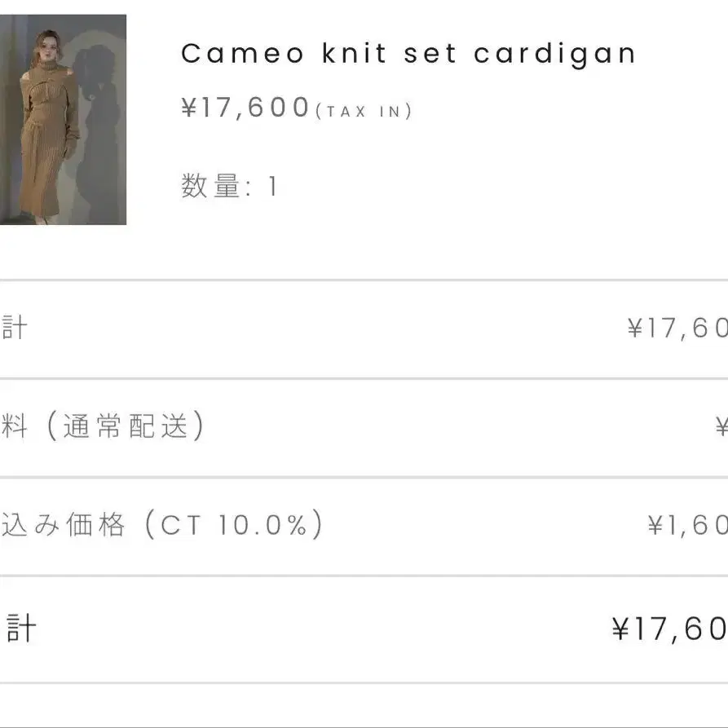Click the word Cameo in the title
Viewport: 728px width, 728px height.
pyautogui.click(x=242, y=53)
